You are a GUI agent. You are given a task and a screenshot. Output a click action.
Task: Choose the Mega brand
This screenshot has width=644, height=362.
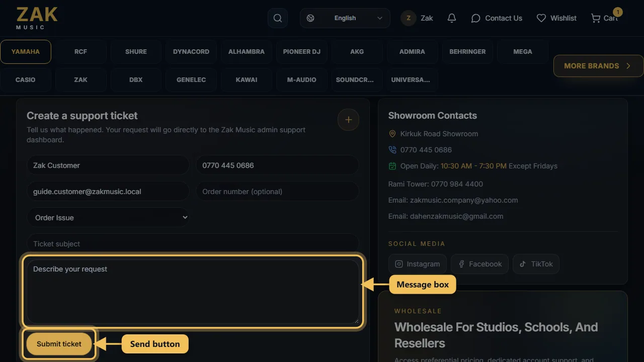click(x=523, y=52)
